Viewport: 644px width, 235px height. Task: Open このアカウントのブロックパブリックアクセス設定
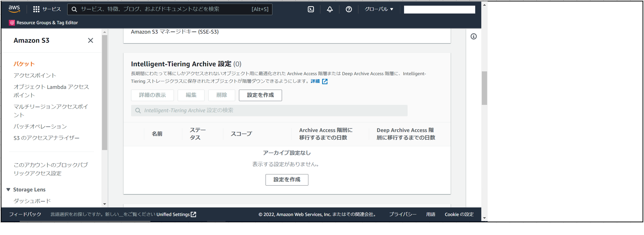point(51,169)
